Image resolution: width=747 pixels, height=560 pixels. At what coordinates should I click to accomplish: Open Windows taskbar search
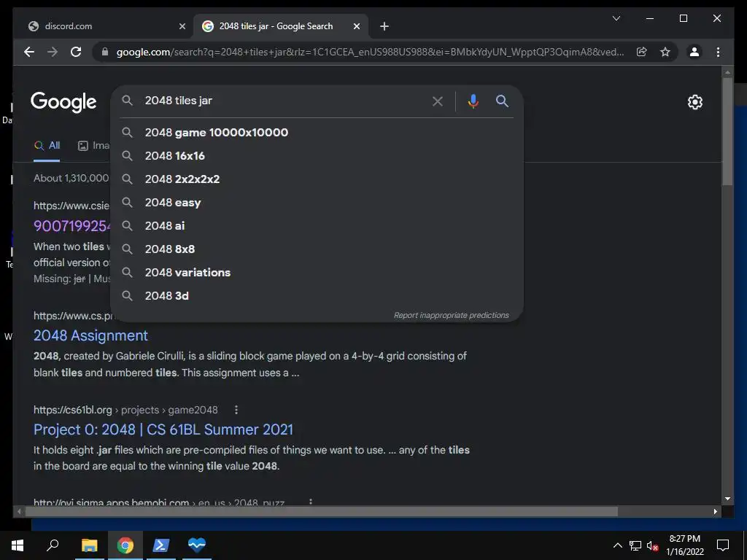point(53,545)
